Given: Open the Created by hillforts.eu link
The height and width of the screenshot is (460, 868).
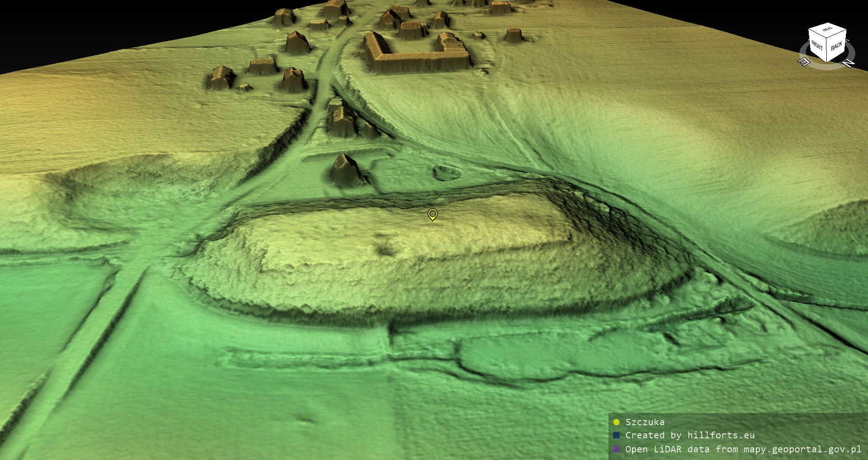Looking at the screenshot, I should pos(690,436).
